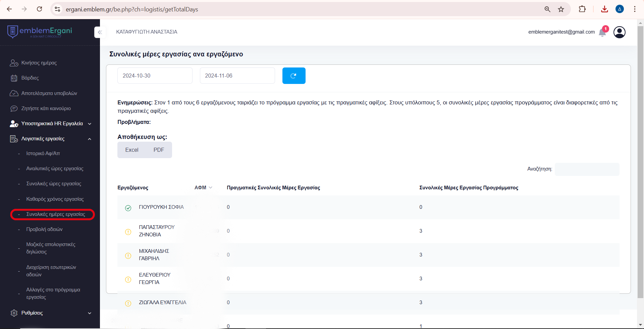Click the Αναζήτηση search field
Image resolution: width=644 pixels, height=329 pixels.
coord(587,169)
